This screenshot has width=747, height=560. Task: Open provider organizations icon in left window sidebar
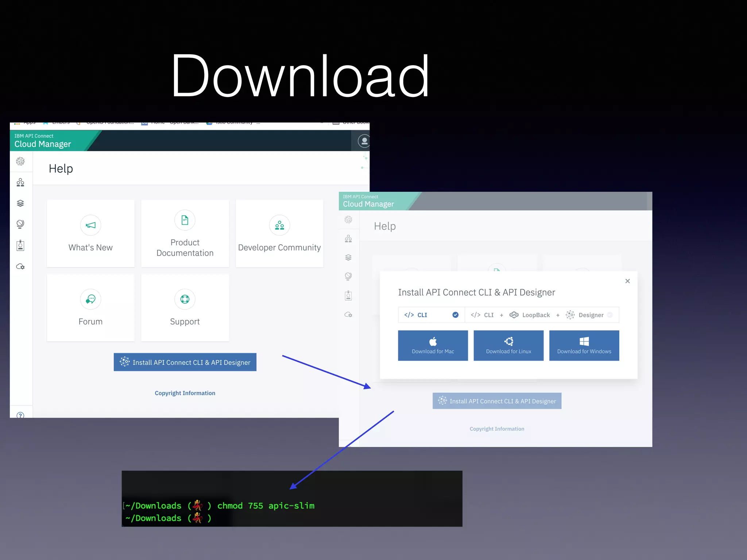coord(20,182)
